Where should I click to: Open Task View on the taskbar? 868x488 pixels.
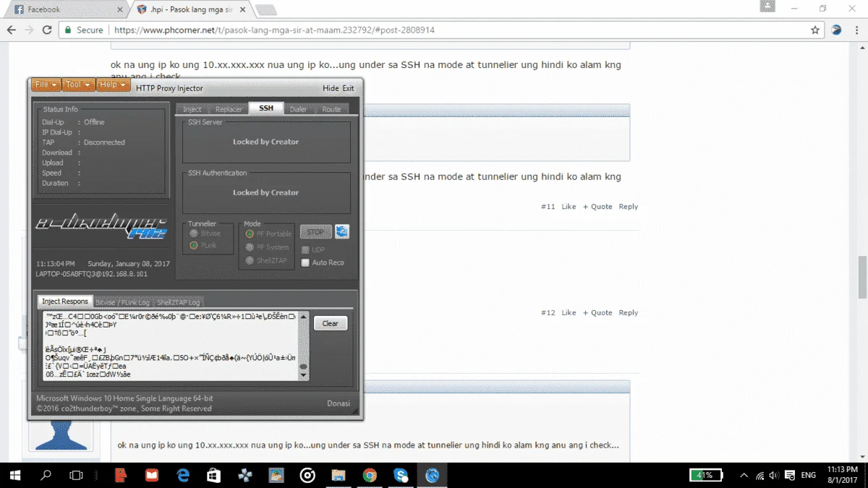76,475
